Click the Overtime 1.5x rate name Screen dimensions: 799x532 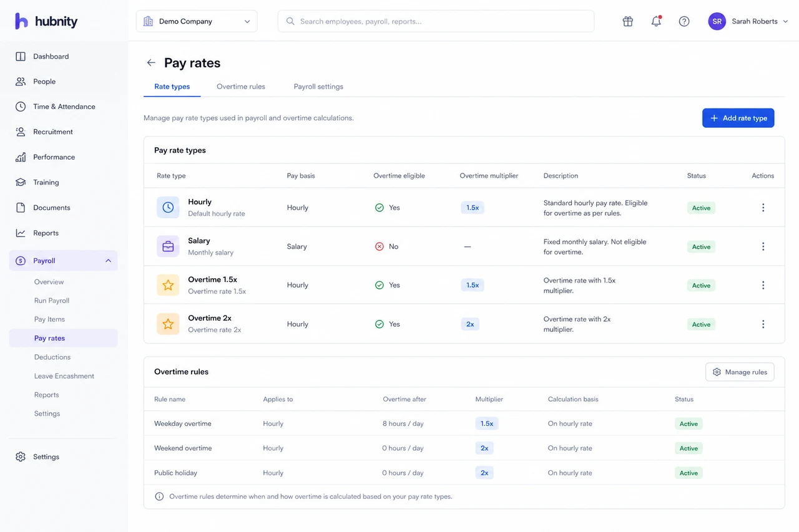213,279
